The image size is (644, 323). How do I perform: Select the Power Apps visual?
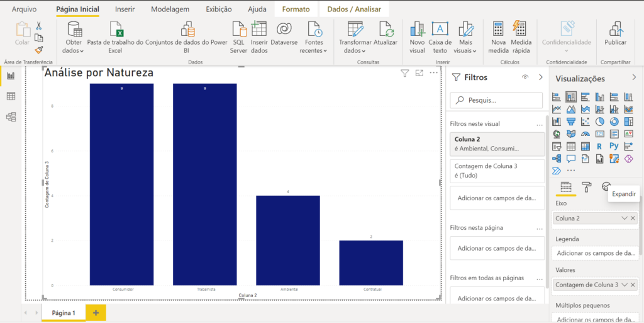coord(628,159)
